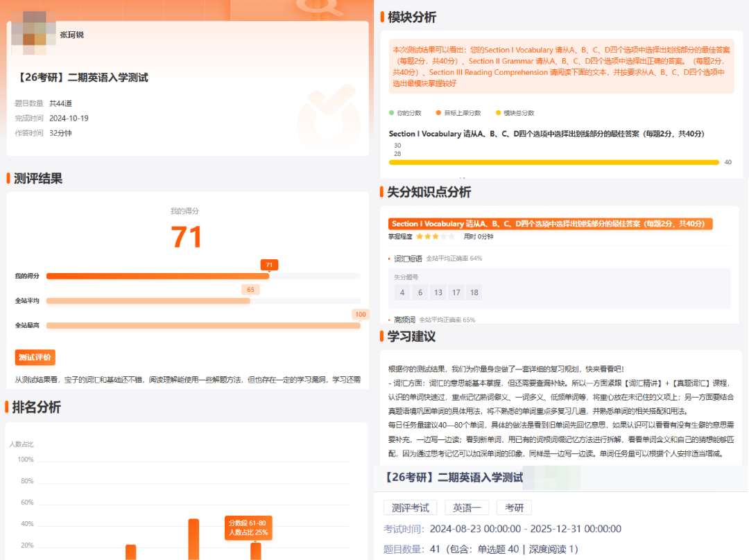Click the 65 site average marker label
The height and width of the screenshot is (560, 749).
(x=250, y=289)
